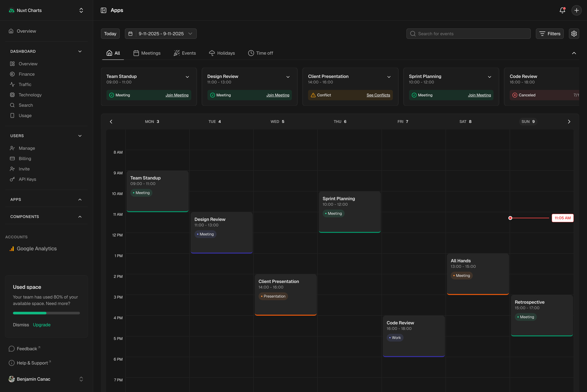
Task: Click See Conflicts link on Client Presentation
Action: point(378,95)
